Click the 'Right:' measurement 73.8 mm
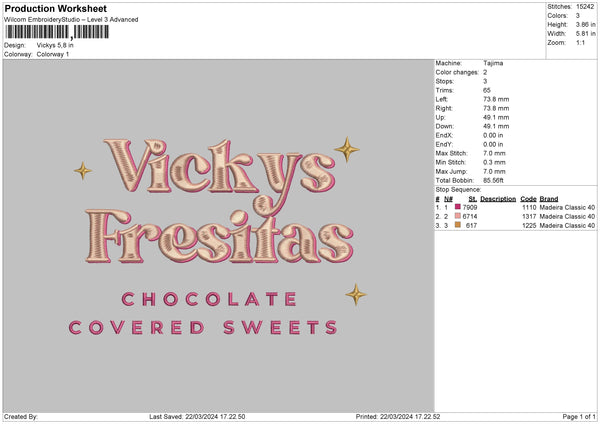 (x=496, y=109)
